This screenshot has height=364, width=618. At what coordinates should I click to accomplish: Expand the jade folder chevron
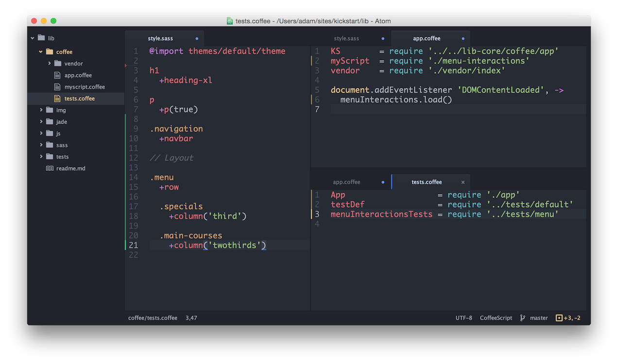pyautogui.click(x=41, y=122)
